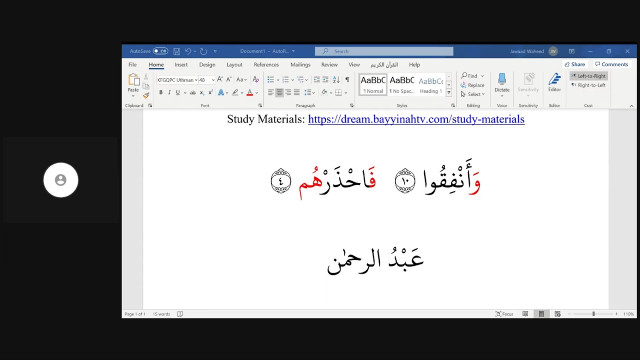Open the Insert tab
This screenshot has height=360, width=640.
pyautogui.click(x=181, y=64)
